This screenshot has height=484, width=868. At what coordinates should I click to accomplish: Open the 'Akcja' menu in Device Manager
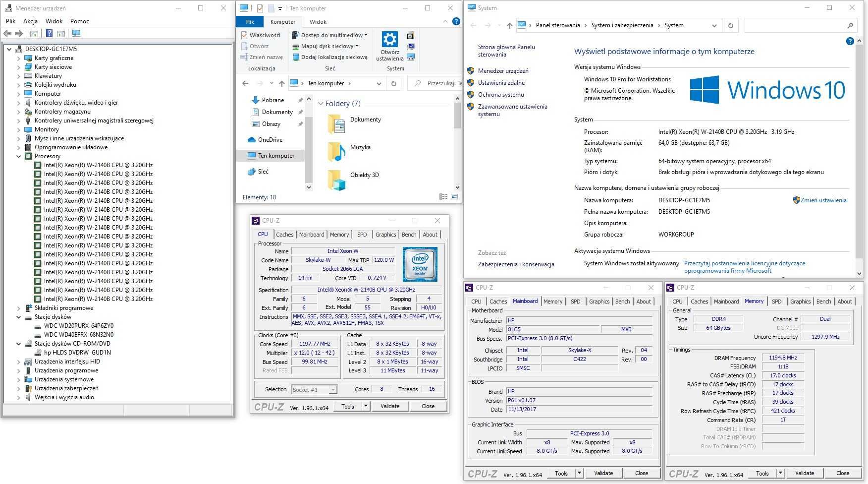click(x=30, y=21)
